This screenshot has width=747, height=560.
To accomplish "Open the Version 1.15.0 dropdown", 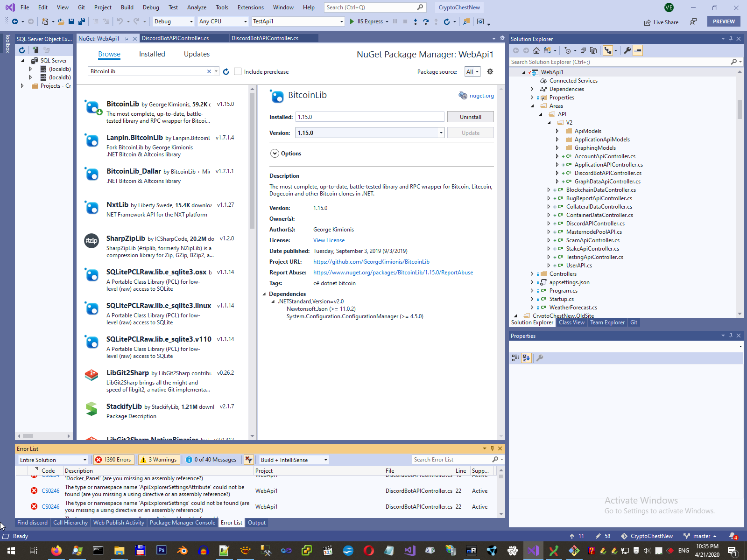I will tap(370, 133).
